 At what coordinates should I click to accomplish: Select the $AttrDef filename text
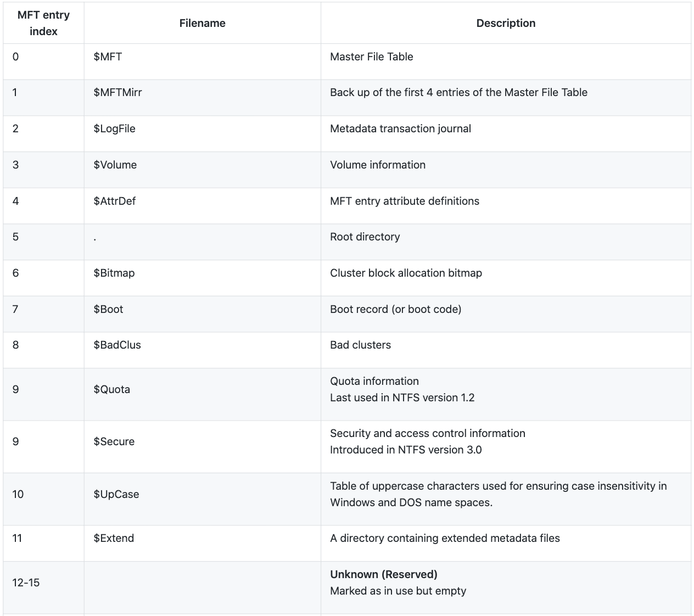click(x=114, y=201)
